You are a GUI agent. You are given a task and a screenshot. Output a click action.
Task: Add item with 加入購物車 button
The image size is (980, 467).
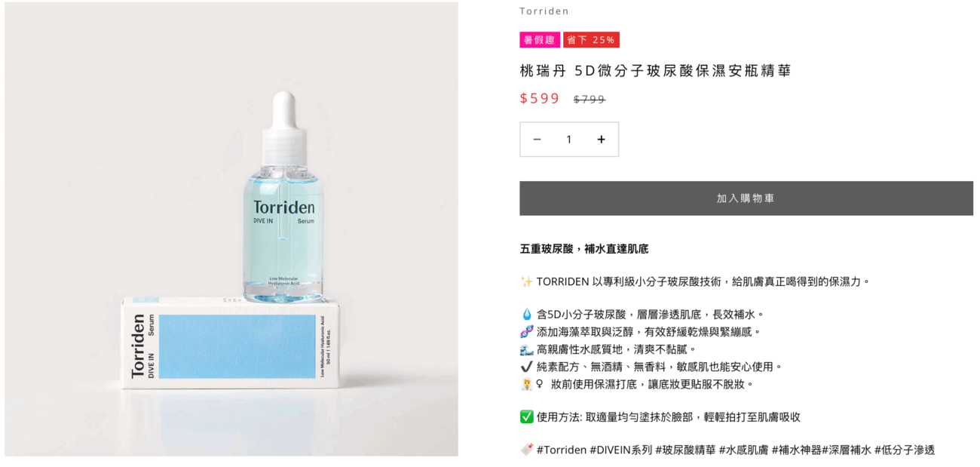tap(746, 198)
